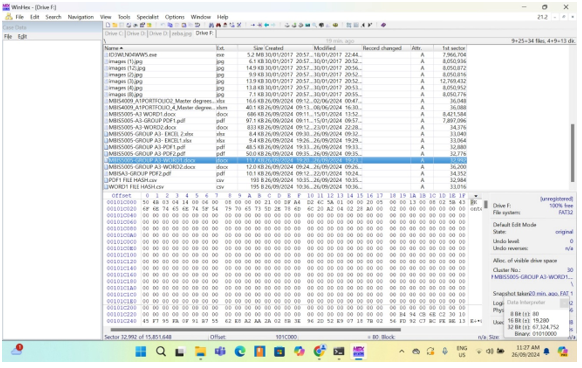Show hidden icons chevron in system tray

[401, 351]
